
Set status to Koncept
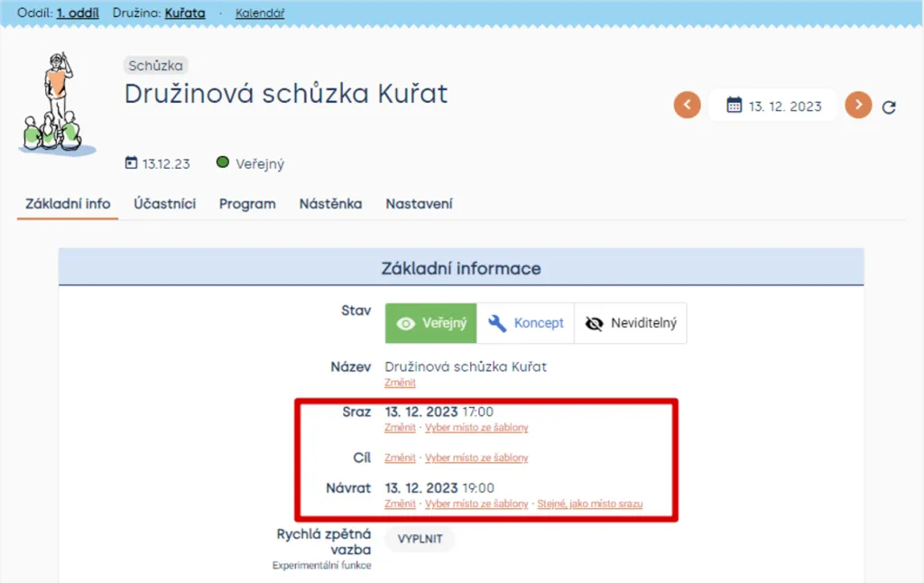[525, 323]
